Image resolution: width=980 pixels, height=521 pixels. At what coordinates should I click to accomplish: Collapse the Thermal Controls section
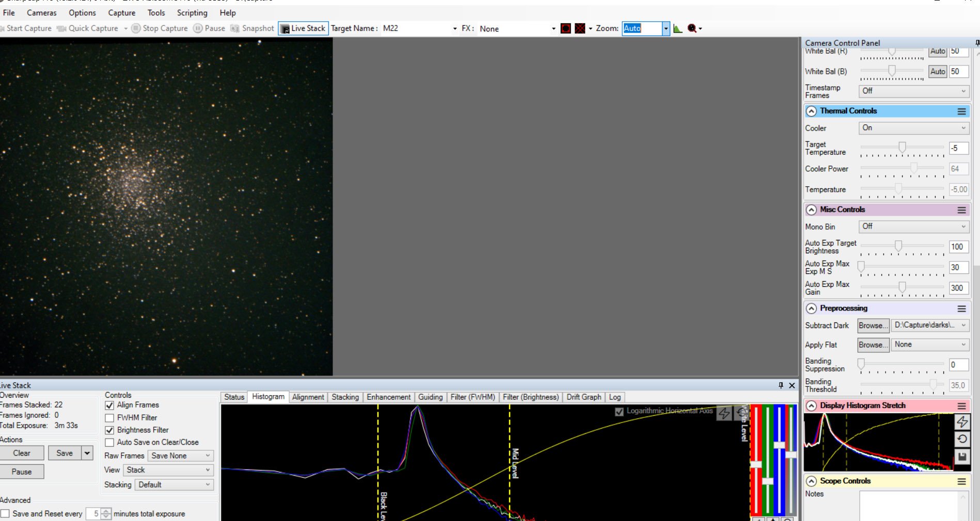pos(812,111)
